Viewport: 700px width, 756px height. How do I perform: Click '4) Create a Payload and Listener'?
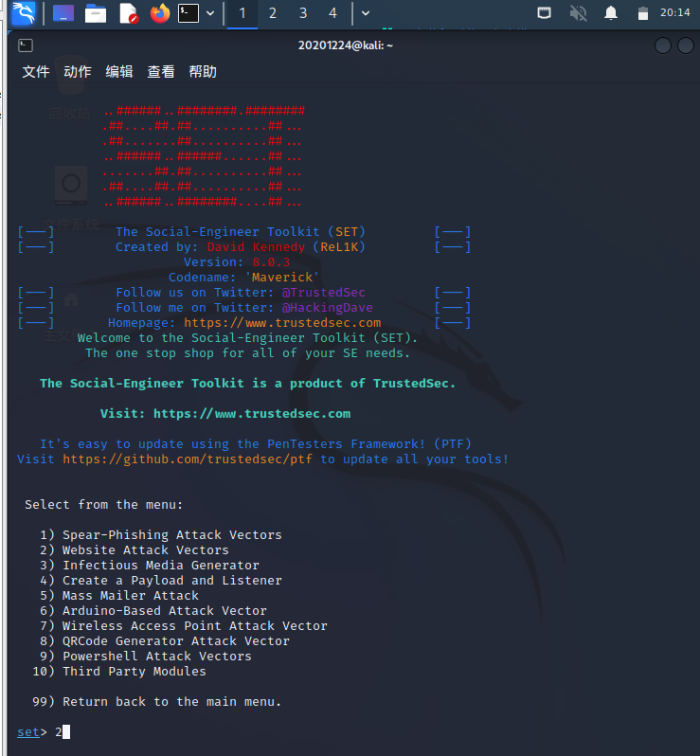point(161,581)
